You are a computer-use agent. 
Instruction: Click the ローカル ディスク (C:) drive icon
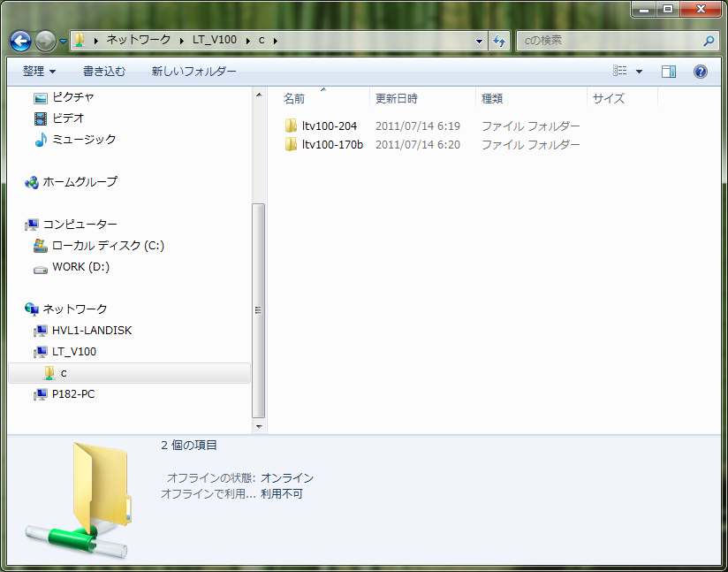(41, 246)
